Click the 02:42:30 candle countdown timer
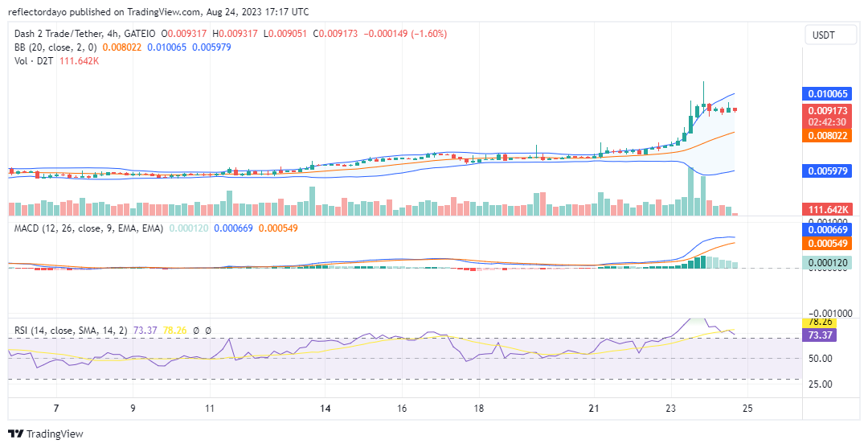The width and height of the screenshot is (868, 448). click(827, 122)
